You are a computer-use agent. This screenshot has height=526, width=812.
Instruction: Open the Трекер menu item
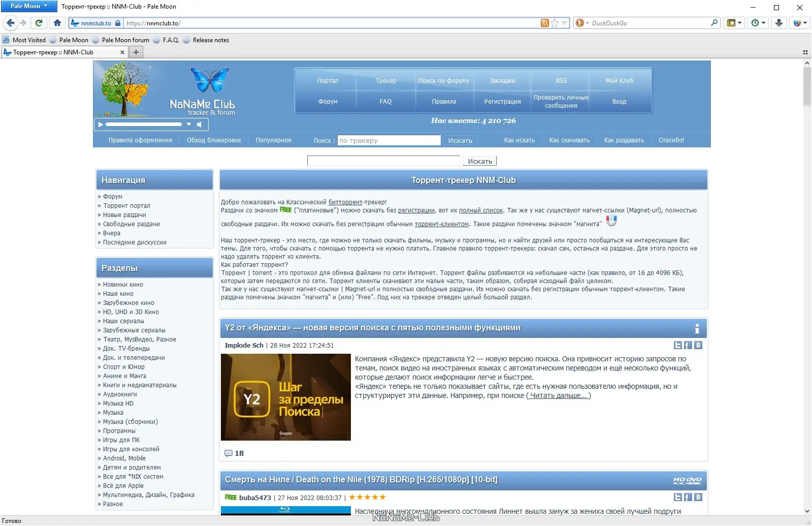tap(386, 81)
